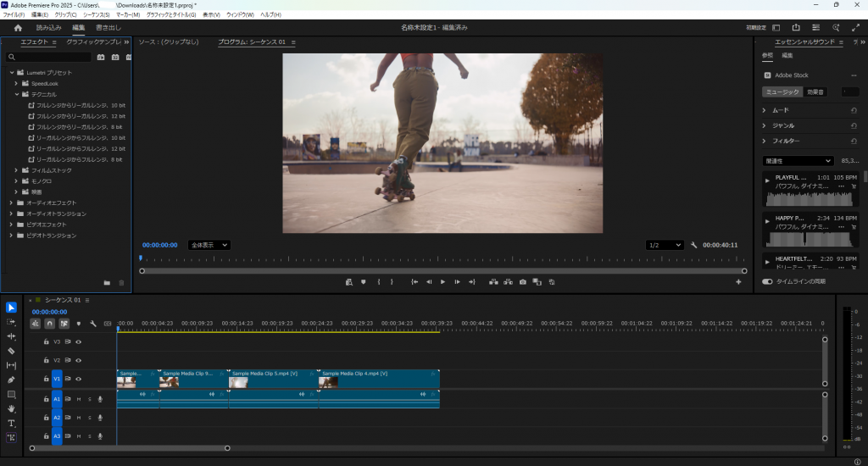This screenshot has height=466, width=868.
Task: Toggle the タイムラインの同期 switch
Action: pos(767,281)
